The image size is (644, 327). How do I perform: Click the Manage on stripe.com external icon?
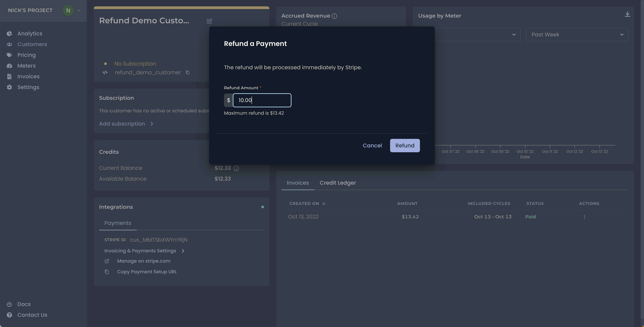coord(107,261)
